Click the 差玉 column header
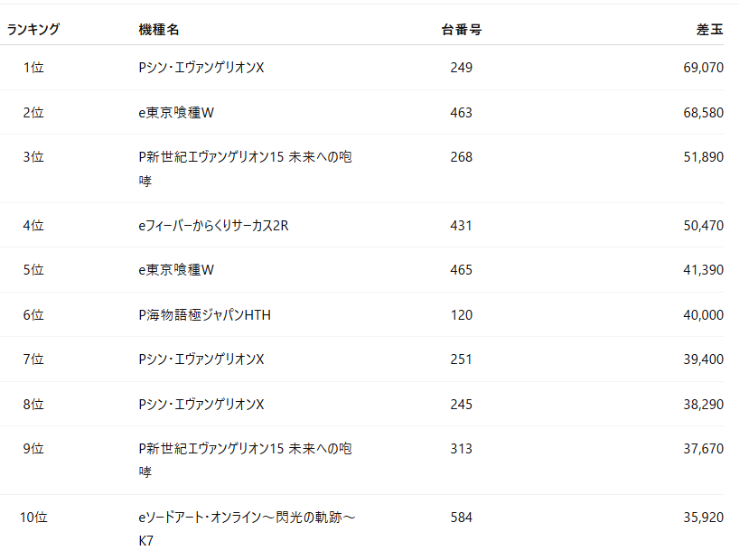The image size is (739, 560). (710, 29)
